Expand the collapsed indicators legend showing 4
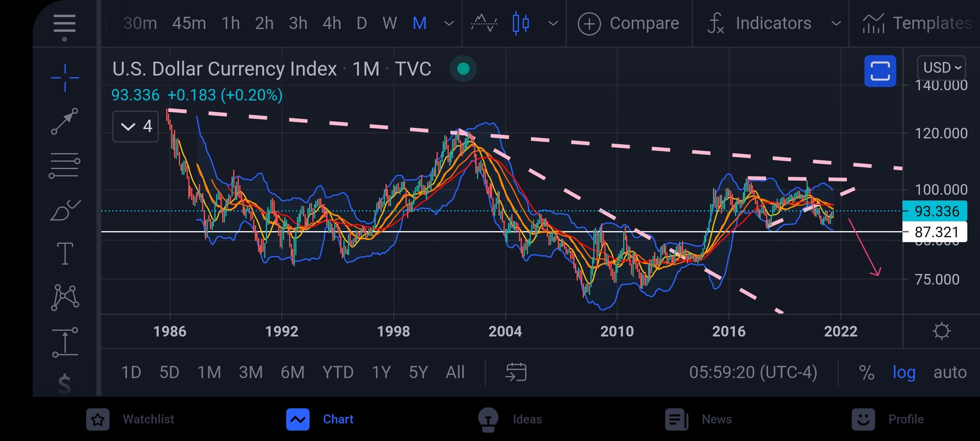 (135, 126)
